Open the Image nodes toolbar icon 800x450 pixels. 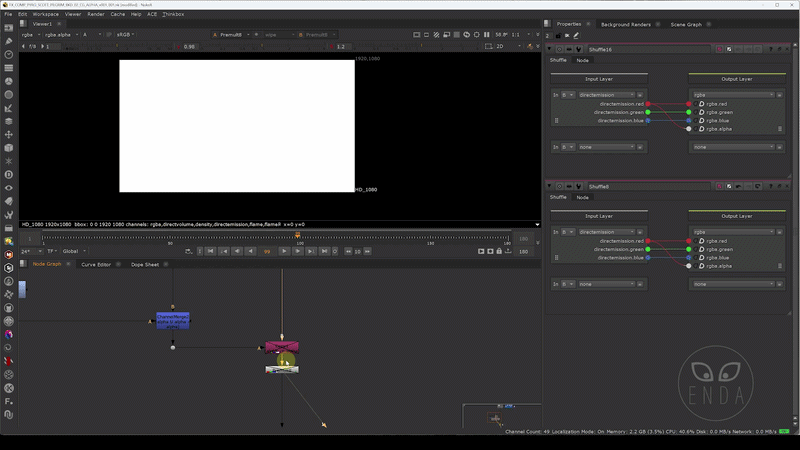tap(9, 28)
